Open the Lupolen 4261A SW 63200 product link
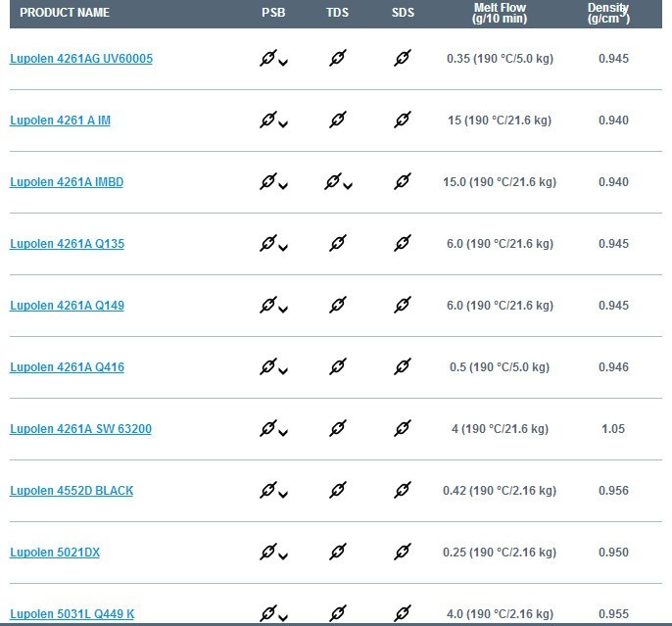672x626 pixels. (x=80, y=429)
